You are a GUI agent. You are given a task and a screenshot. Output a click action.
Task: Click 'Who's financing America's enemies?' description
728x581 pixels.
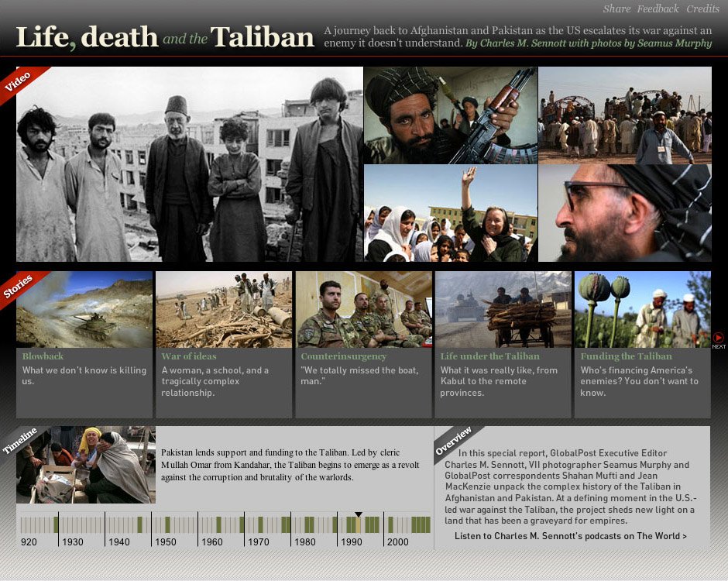pos(639,381)
